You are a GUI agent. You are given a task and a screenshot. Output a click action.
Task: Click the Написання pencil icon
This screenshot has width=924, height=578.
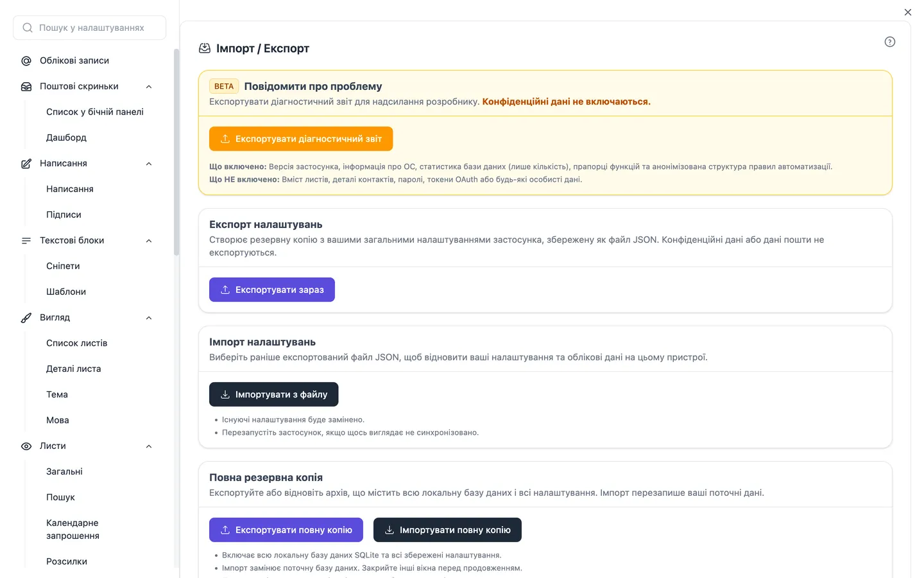point(26,164)
